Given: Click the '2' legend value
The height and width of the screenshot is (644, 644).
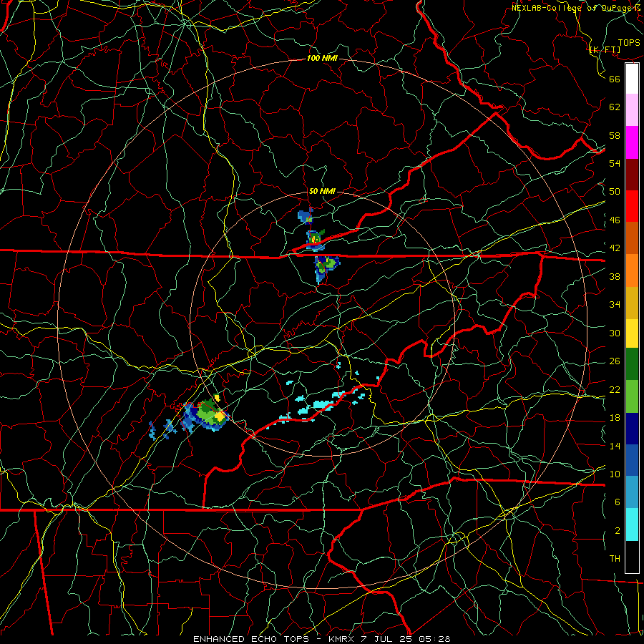Looking at the screenshot, I should click(x=618, y=531).
